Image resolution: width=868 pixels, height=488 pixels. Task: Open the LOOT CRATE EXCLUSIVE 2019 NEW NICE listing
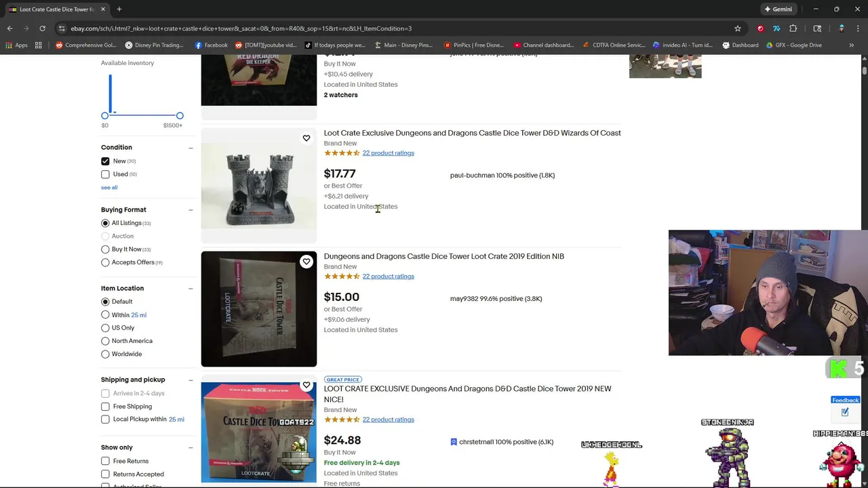(467, 394)
